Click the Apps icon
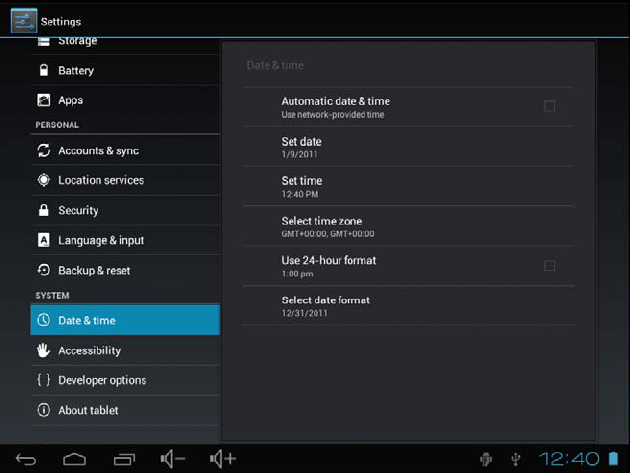This screenshot has width=630, height=473. 44,100
